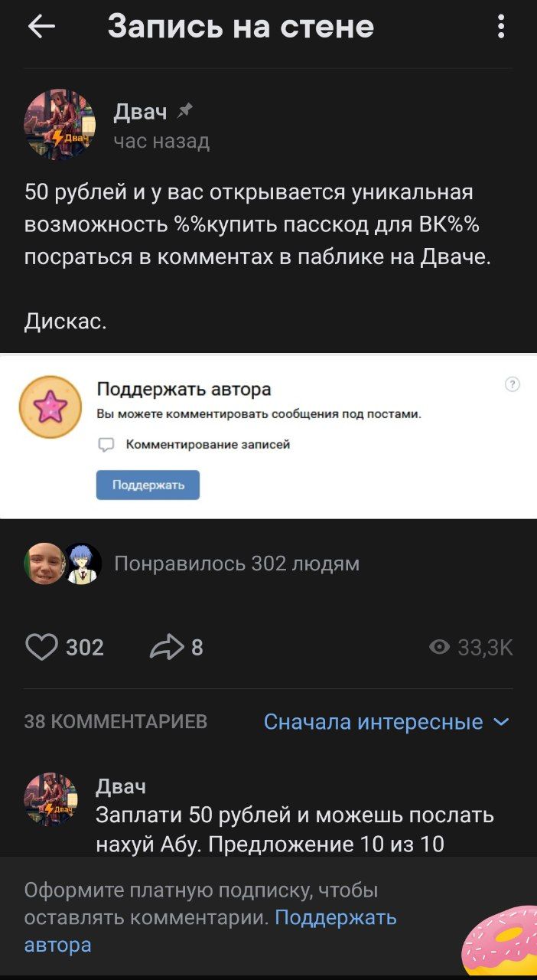Image resolution: width=537 pixels, height=980 pixels.
Task: Click the question mark help icon
Action: 513,384
